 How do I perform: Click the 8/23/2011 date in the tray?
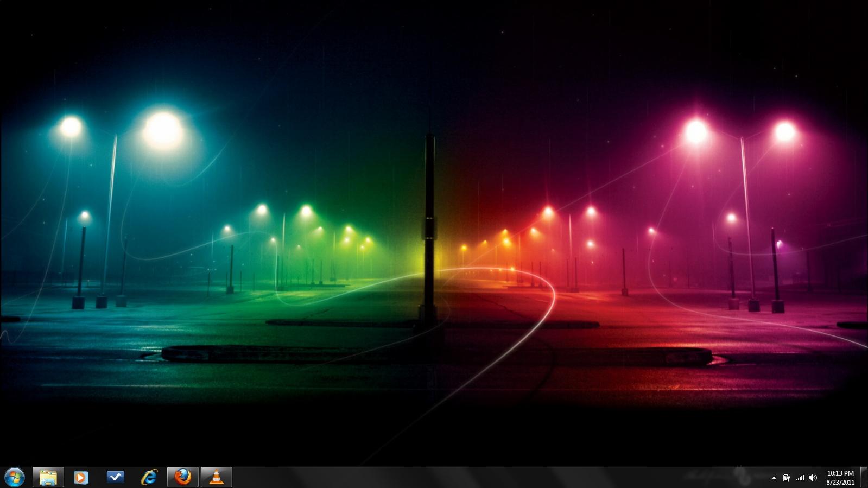840,482
